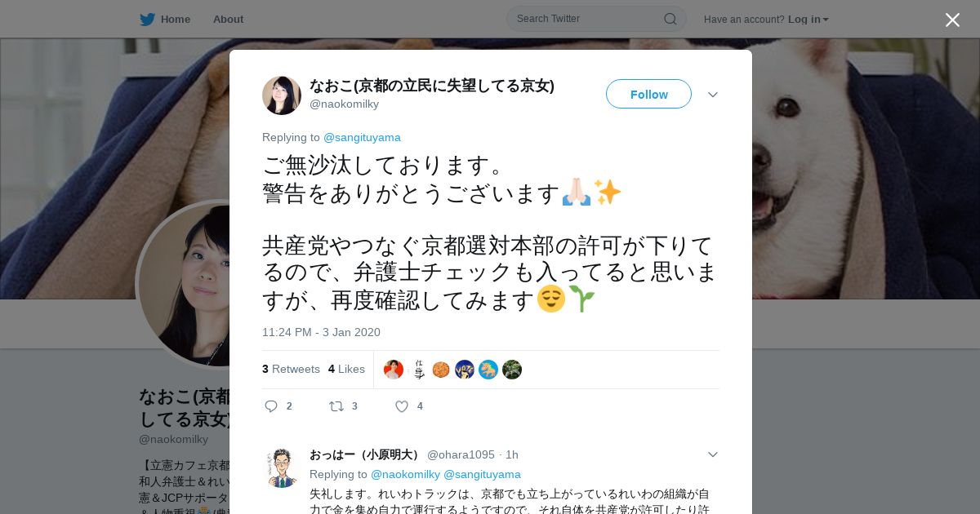980x514 pixels.
Task: Open the About menu item
Action: point(228,19)
